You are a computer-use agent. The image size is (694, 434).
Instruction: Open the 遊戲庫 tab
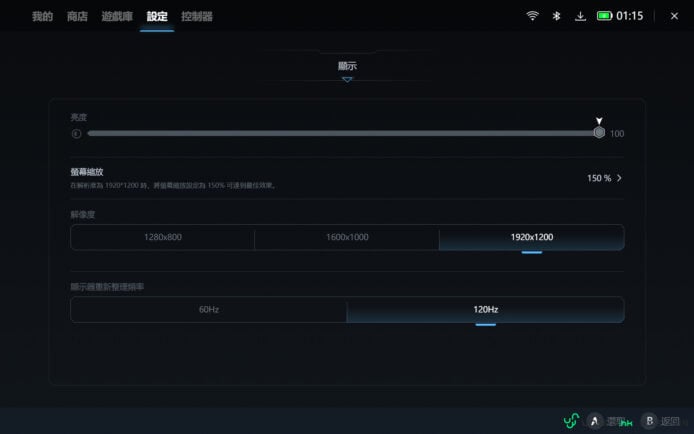click(x=115, y=16)
